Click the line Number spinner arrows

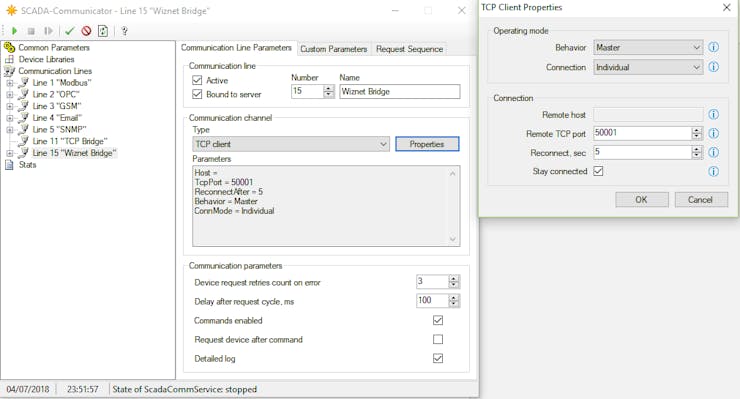tap(328, 92)
